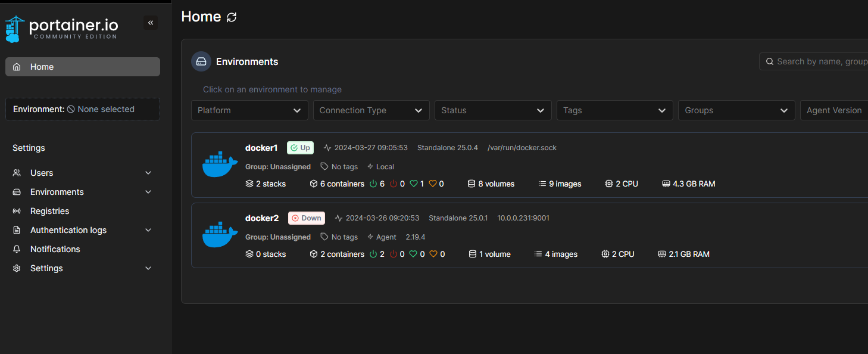868x354 pixels.
Task: Click the /var/run/docker.sock path text
Action: [522, 148]
